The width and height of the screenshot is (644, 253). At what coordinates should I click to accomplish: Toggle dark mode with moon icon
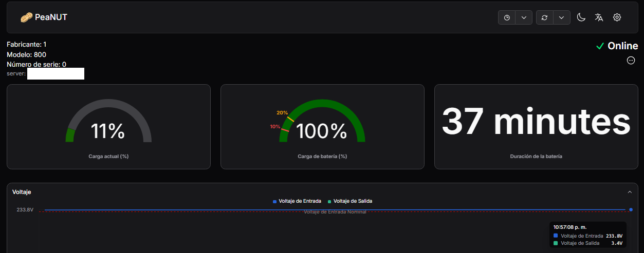click(x=581, y=17)
